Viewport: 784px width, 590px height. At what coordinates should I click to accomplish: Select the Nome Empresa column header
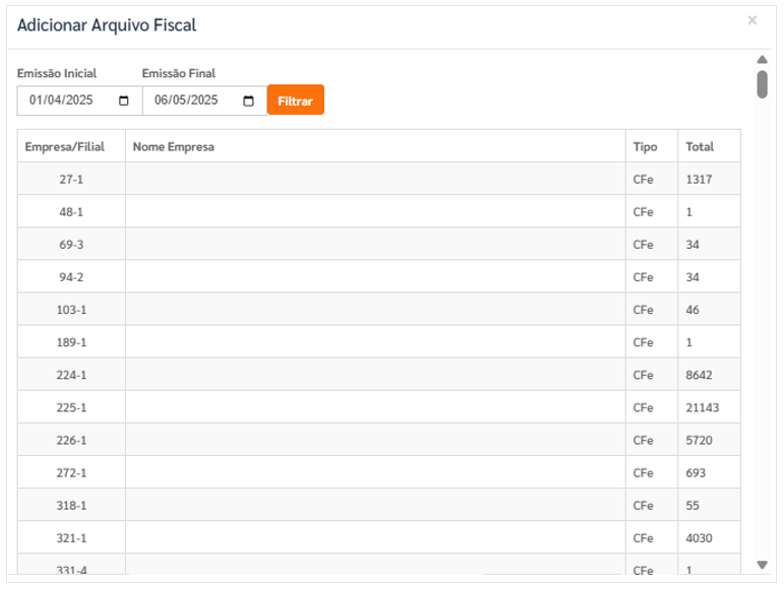pos(376,146)
